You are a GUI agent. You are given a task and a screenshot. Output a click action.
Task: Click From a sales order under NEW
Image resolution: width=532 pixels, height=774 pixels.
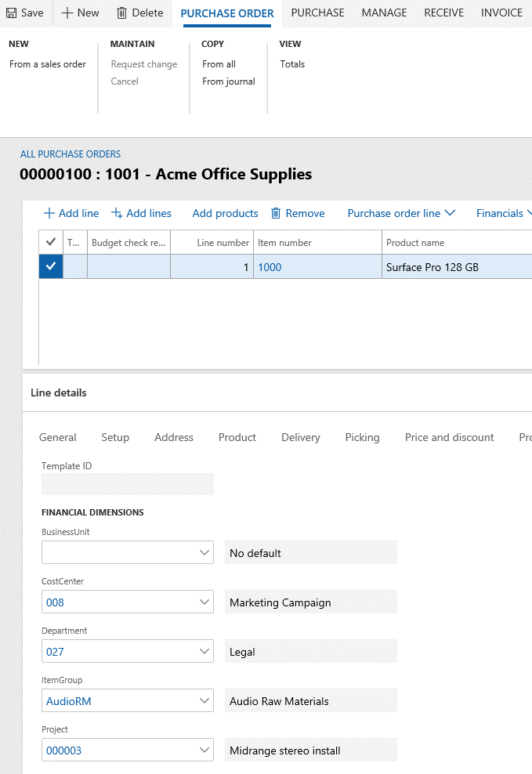(47, 64)
